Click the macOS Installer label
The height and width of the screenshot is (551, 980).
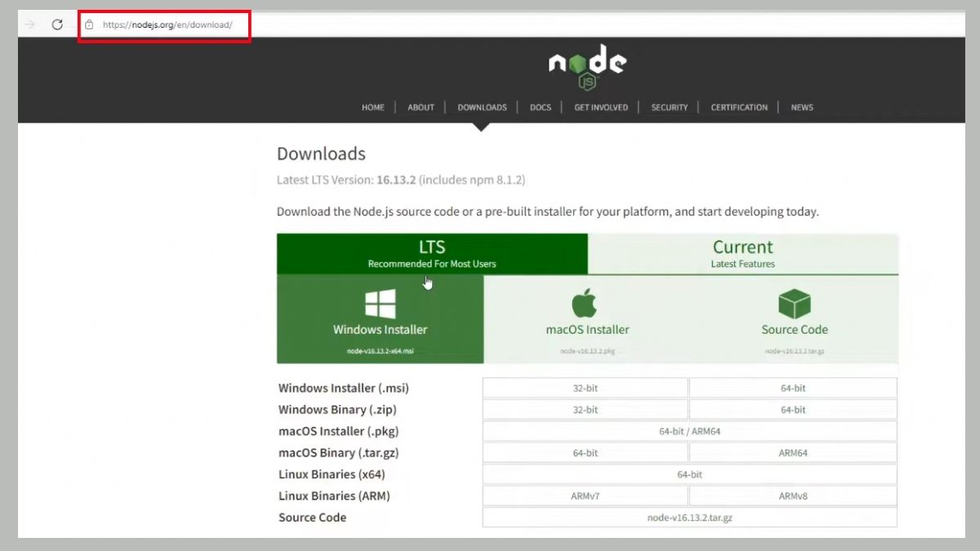coord(587,330)
